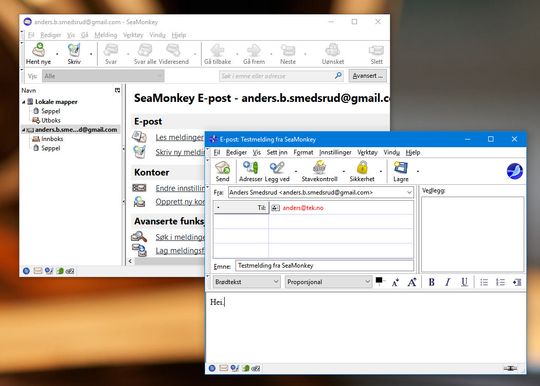Open the Sett inn menu in the compose window
Image resolution: width=540 pixels, height=386 pixels.
277,152
